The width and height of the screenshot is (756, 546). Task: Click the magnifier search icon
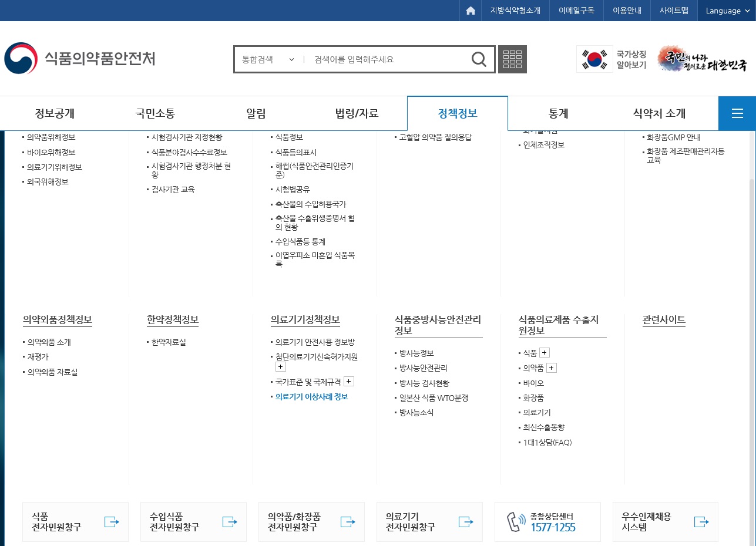tap(479, 59)
